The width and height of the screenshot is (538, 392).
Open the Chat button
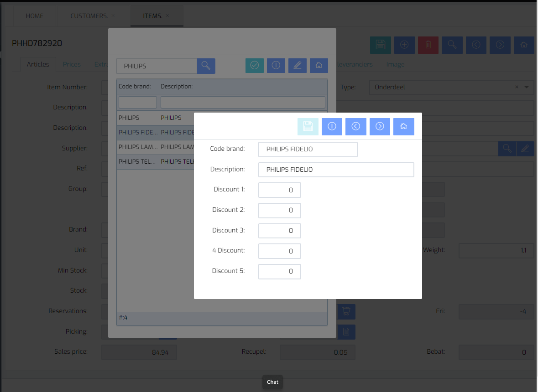pos(273,382)
